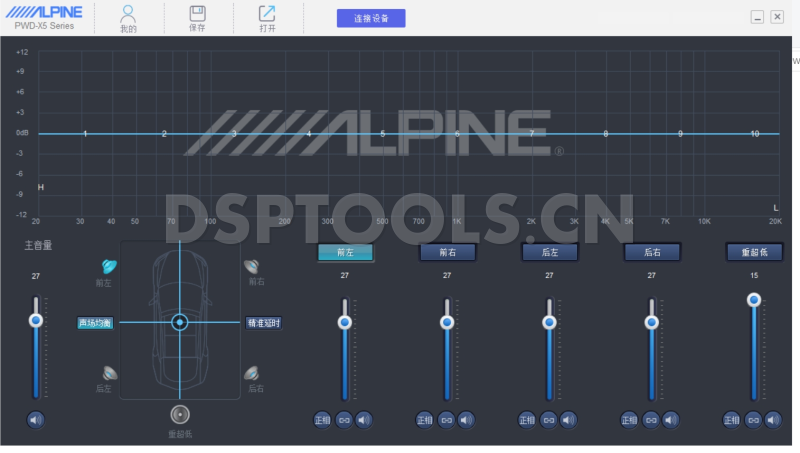Mute the 后左 channel speaker button

click(x=568, y=420)
